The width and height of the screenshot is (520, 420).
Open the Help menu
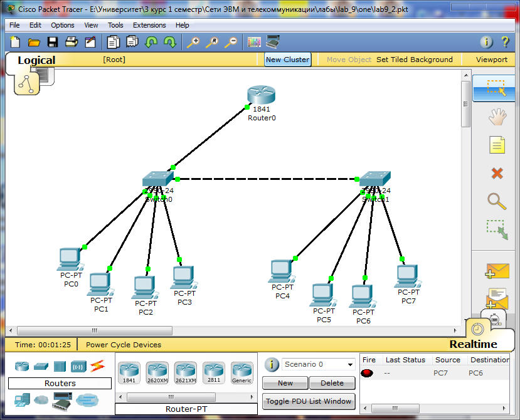click(x=182, y=25)
